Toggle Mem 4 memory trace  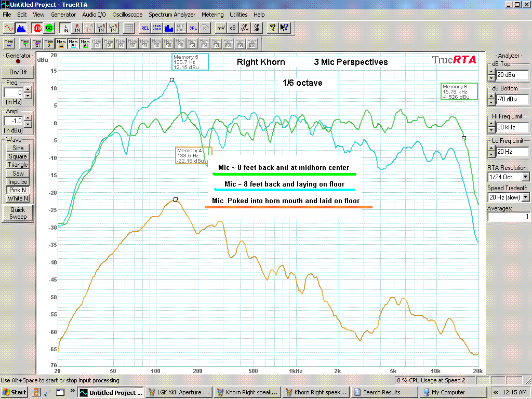tap(61, 44)
